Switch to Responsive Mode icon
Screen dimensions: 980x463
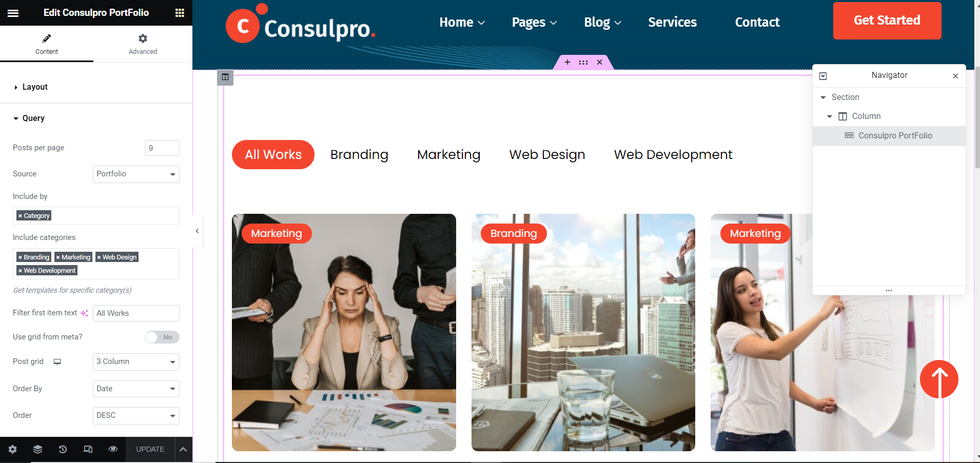click(x=88, y=449)
